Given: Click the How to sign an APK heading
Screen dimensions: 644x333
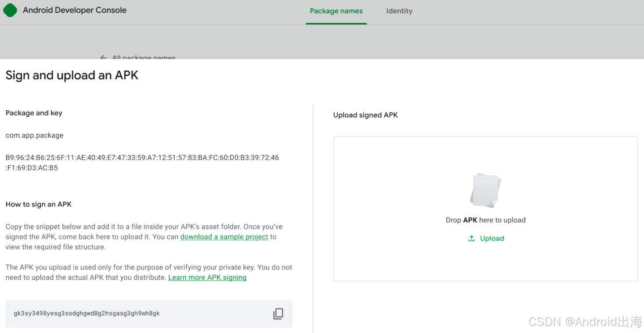Looking at the screenshot, I should point(38,204).
